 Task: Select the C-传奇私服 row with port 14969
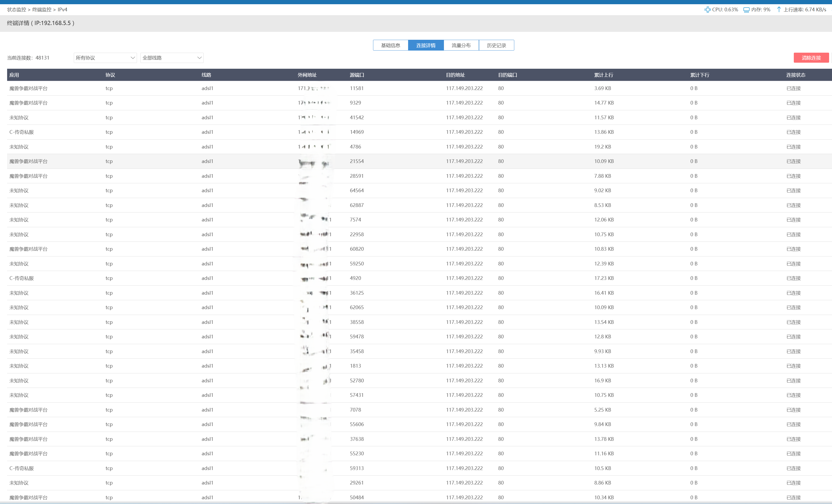point(356,132)
